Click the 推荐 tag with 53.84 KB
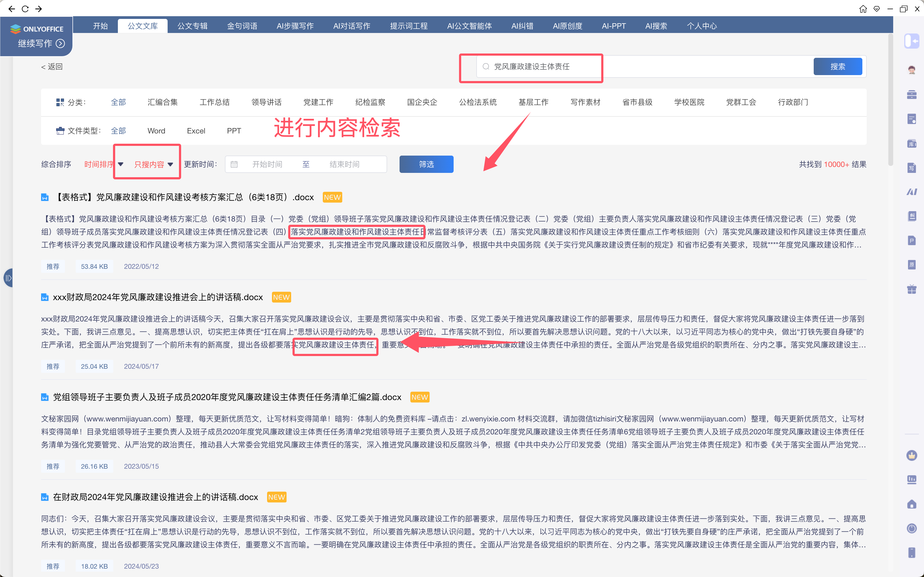The image size is (924, 577). click(x=53, y=266)
